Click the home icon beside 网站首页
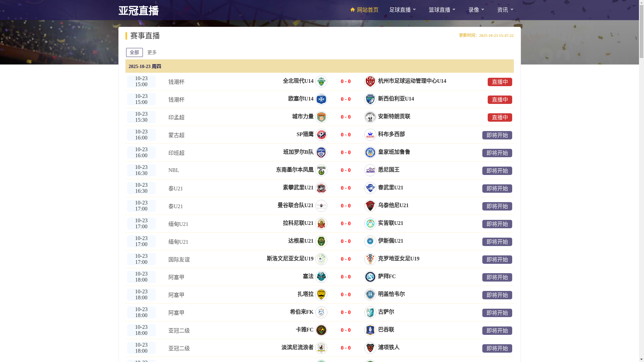 353,10
